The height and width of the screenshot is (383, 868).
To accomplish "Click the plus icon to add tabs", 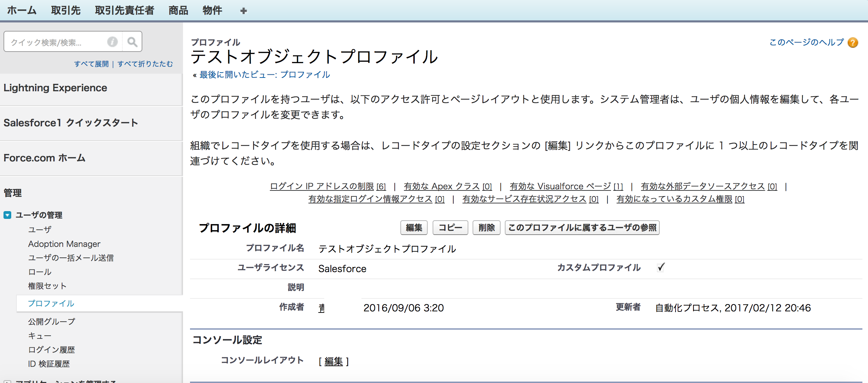I will (x=244, y=11).
